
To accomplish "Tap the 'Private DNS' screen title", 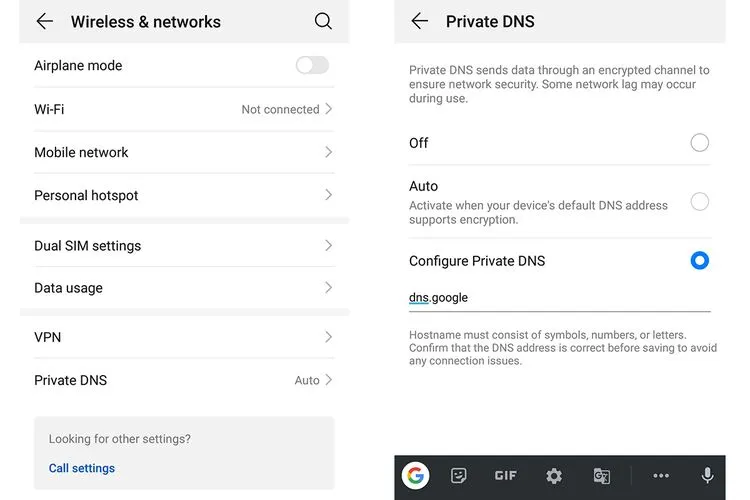I will (x=490, y=22).
